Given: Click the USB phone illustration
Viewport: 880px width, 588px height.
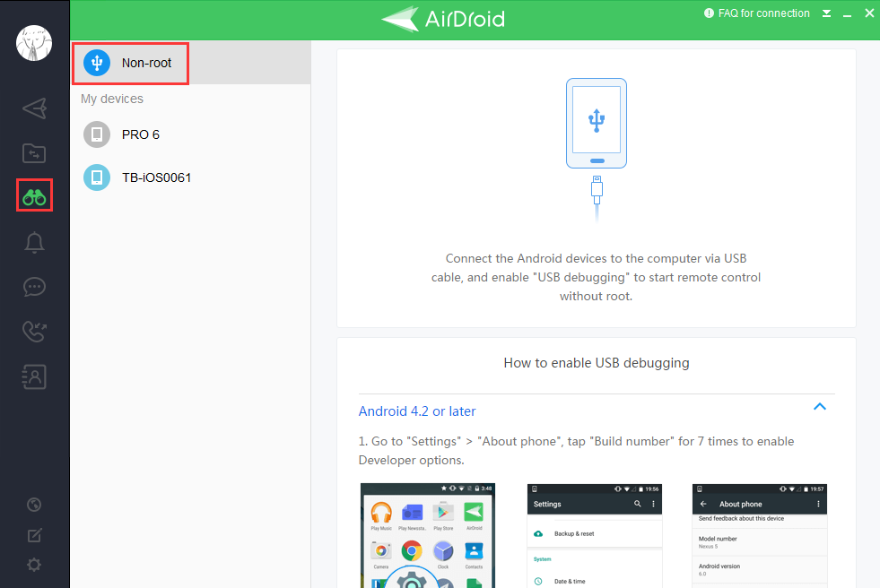Looking at the screenshot, I should (597, 149).
